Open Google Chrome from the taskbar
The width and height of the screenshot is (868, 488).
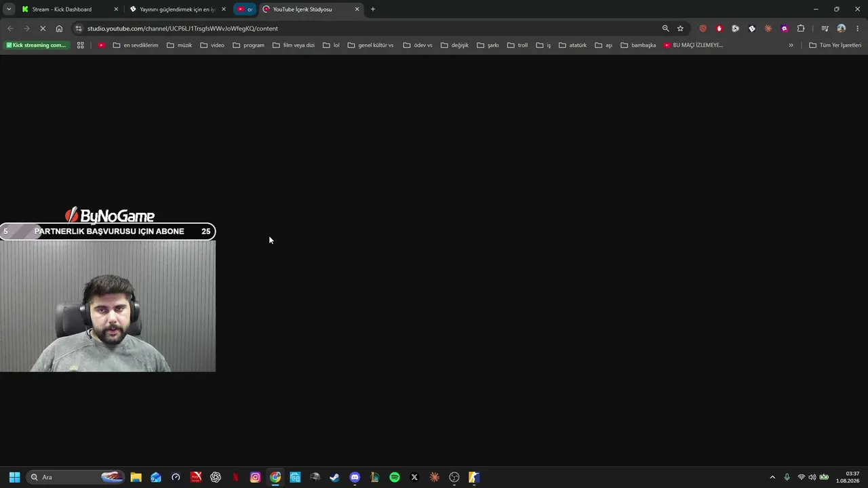point(275,477)
